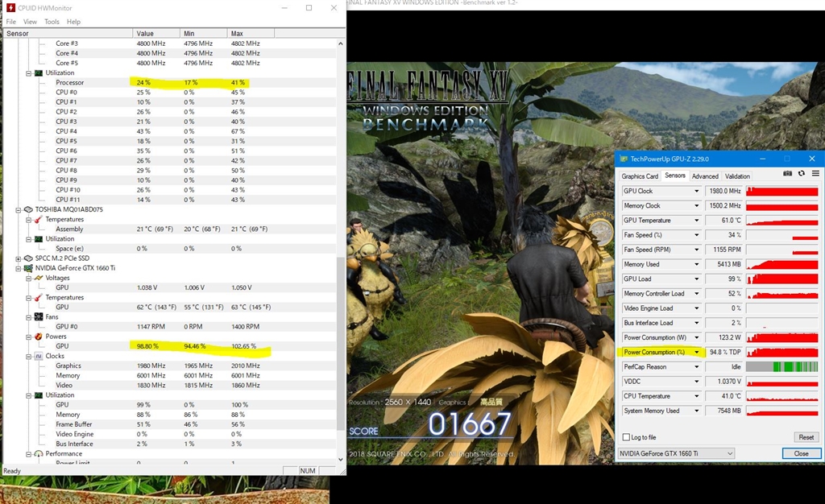The height and width of the screenshot is (504, 825).
Task: Open the View menu in HWMonitor
Action: point(30,22)
